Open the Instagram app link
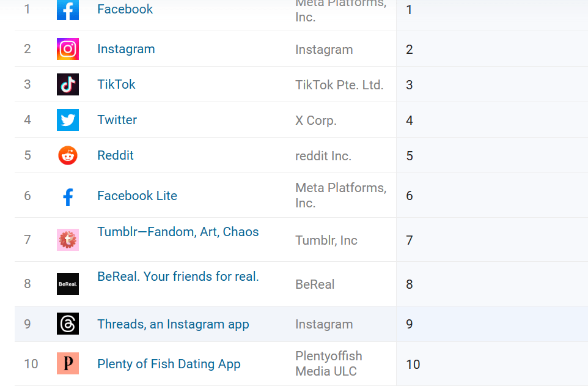 tap(126, 49)
